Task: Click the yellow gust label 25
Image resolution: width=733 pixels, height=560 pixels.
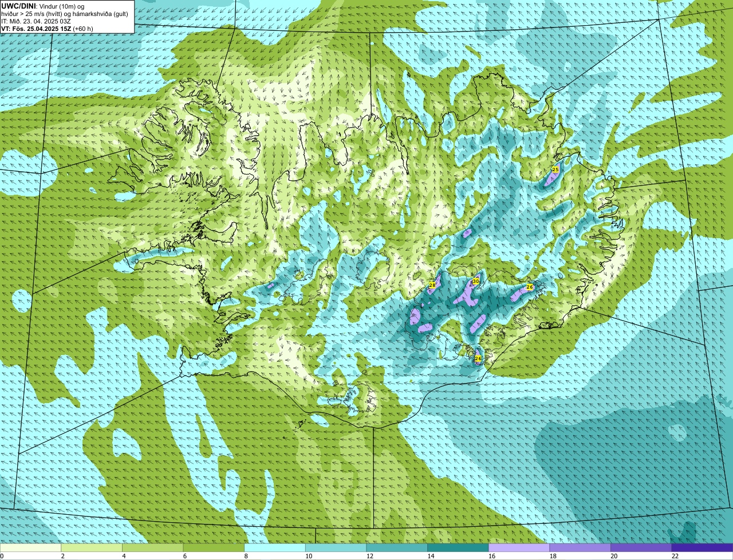Action: point(555,170)
